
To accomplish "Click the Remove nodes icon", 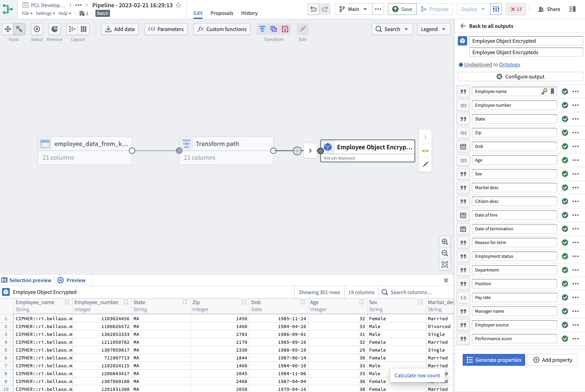I will coord(55,29).
